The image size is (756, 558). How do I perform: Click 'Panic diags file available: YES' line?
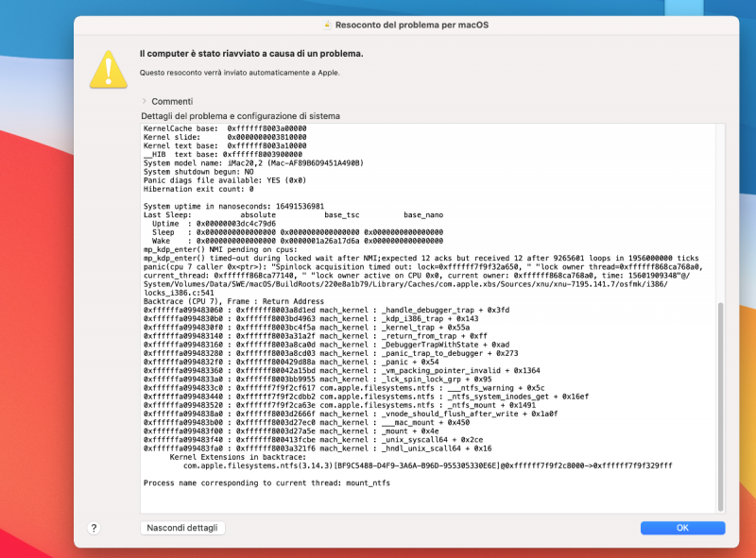pyautogui.click(x=225, y=180)
